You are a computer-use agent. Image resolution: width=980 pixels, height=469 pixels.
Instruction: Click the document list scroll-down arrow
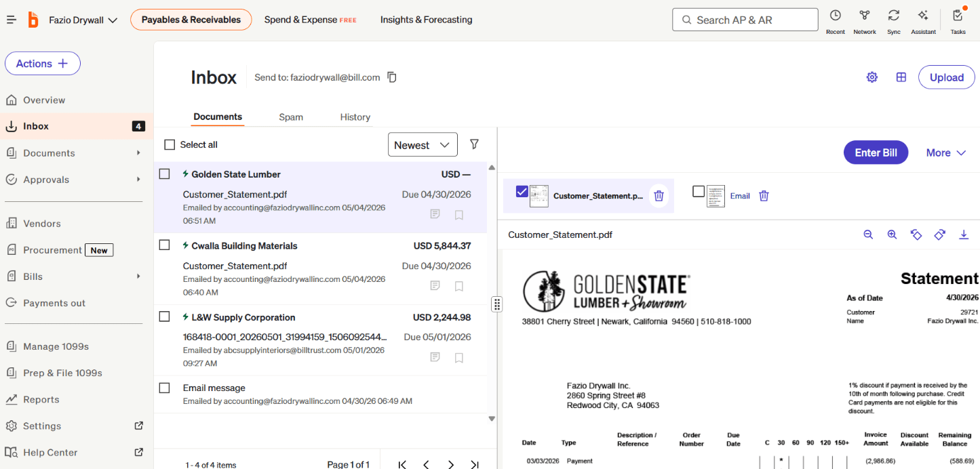[x=492, y=419]
